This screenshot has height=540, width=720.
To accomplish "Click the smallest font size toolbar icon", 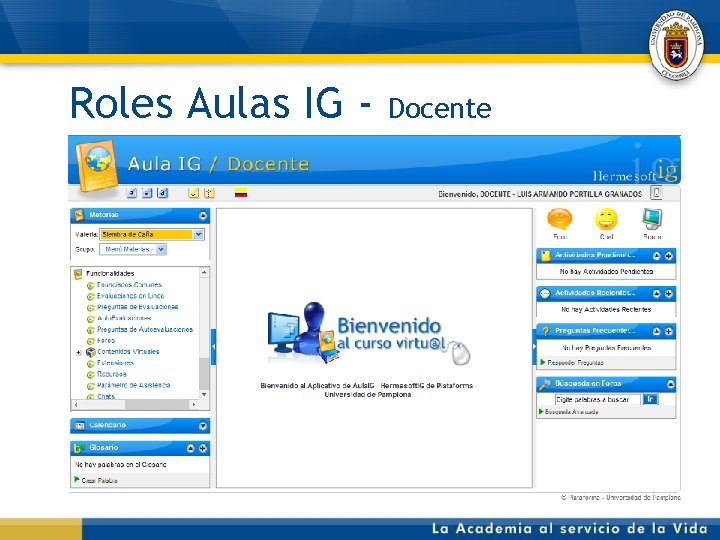I will (x=131, y=193).
